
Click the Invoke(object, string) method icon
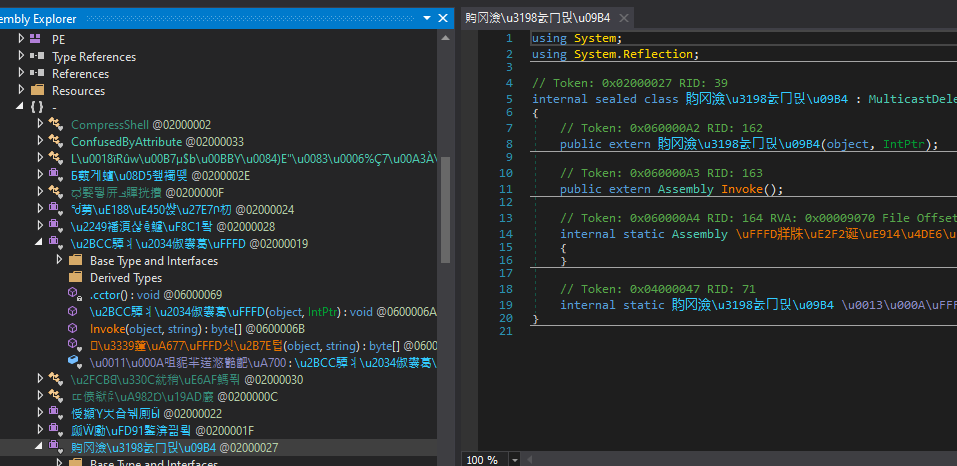click(x=75, y=329)
